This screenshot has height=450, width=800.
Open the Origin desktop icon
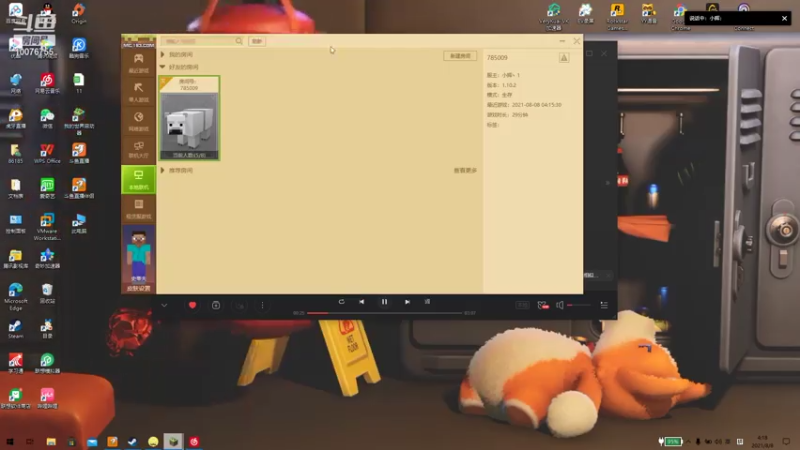(79, 14)
